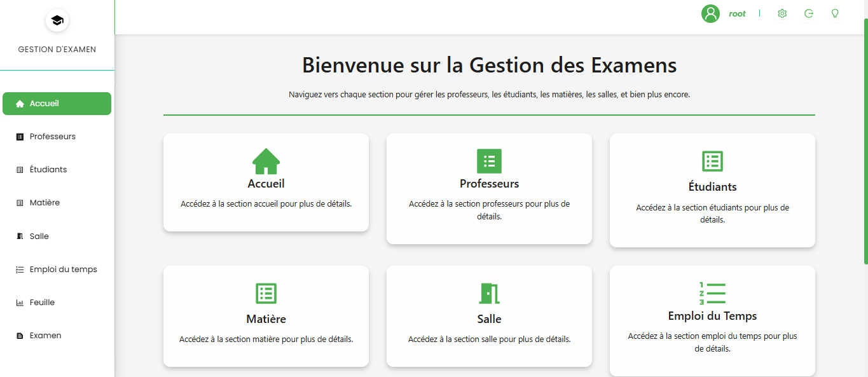Click the Emploi du temps sidebar list icon
The image size is (868, 377).
(x=20, y=270)
